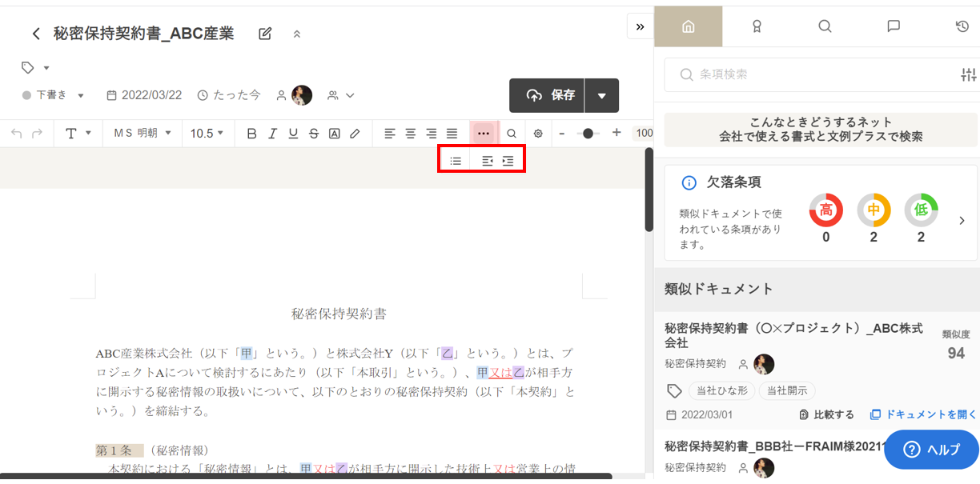Center align the text

[411, 134]
